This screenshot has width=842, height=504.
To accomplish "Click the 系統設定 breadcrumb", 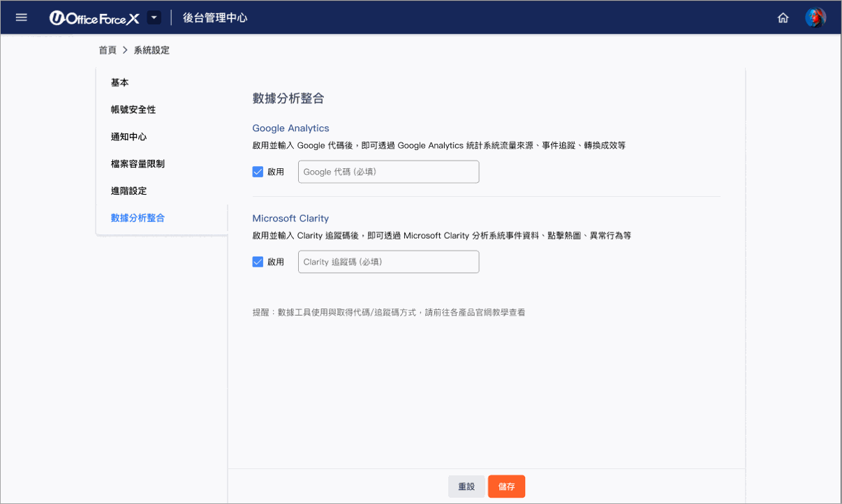I will tap(152, 50).
